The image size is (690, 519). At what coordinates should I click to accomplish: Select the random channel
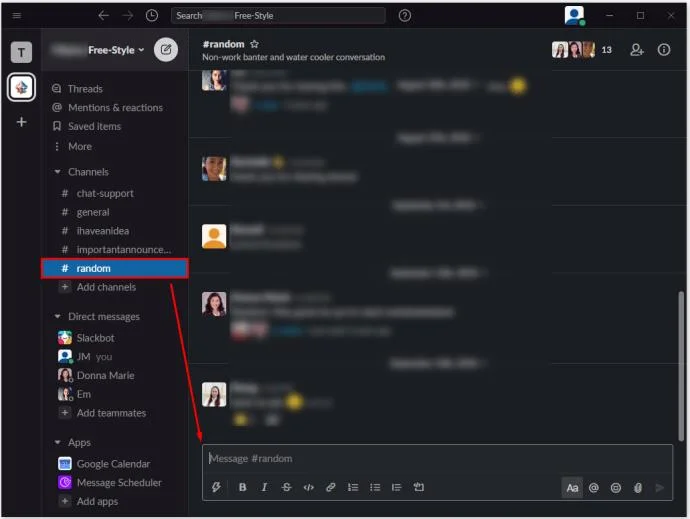click(x=115, y=268)
